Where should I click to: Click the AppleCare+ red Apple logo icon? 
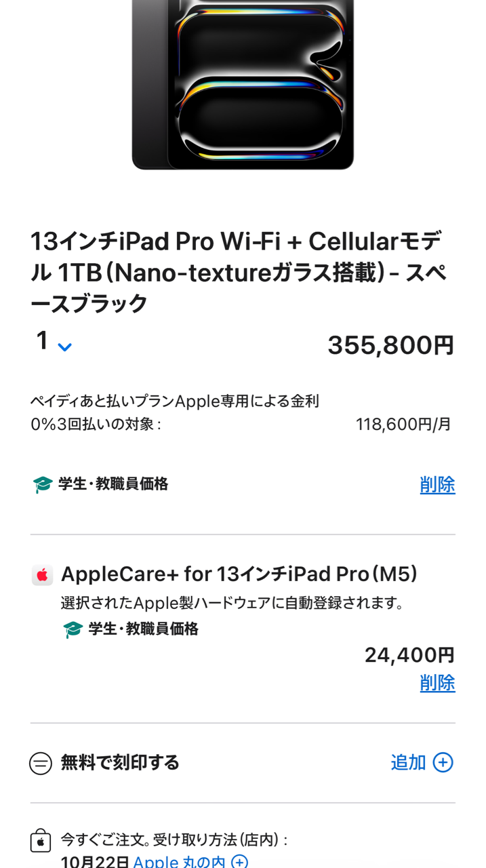(42, 575)
